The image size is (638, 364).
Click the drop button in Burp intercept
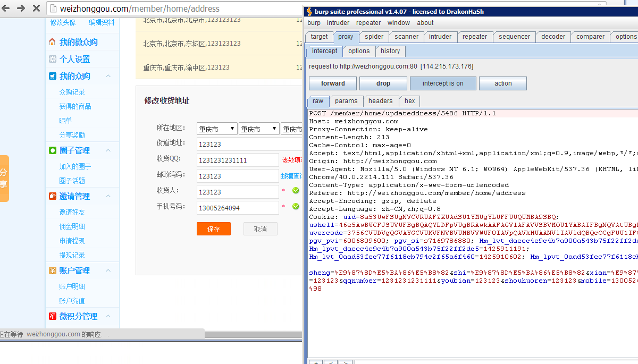(x=383, y=83)
